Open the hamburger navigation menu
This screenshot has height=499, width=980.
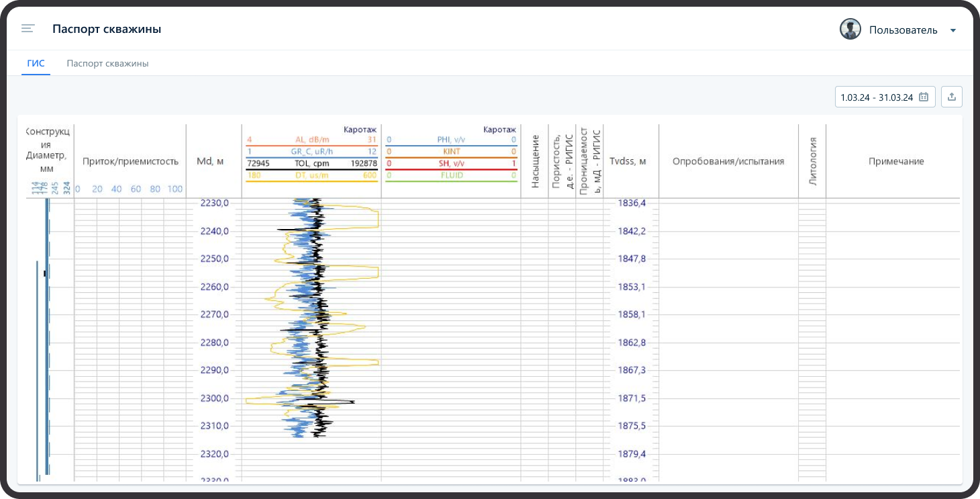pyautogui.click(x=28, y=29)
